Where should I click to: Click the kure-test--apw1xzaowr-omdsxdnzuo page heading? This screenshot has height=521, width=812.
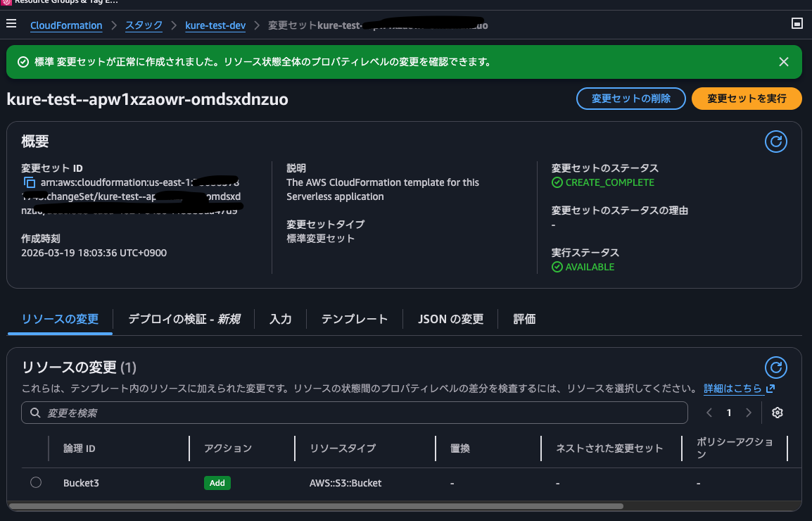pos(147,99)
